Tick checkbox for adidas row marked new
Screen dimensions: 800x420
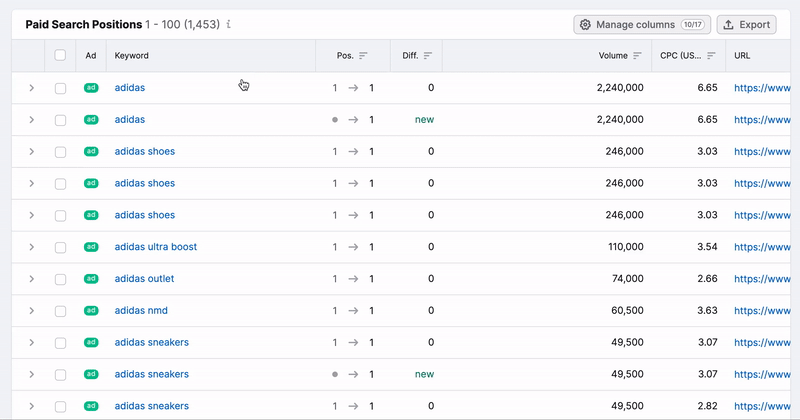click(60, 120)
